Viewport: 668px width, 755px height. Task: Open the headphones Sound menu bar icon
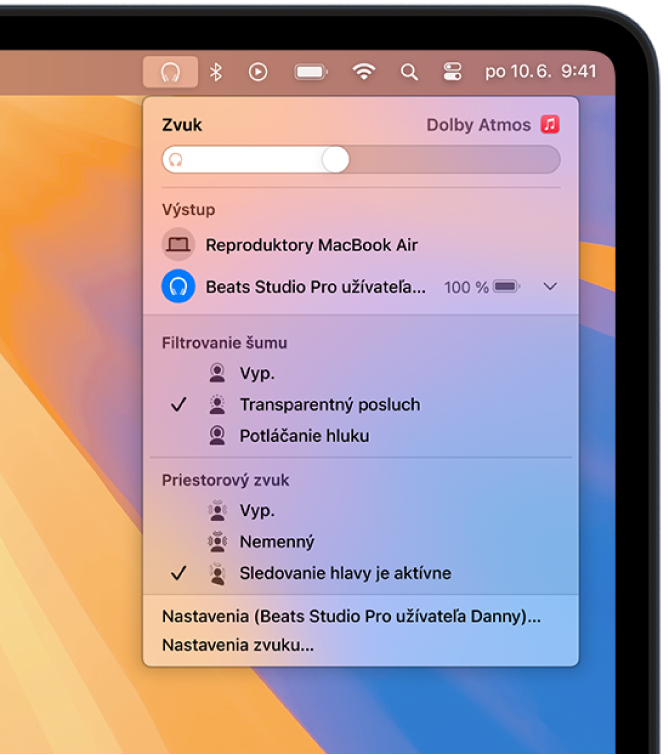[170, 72]
